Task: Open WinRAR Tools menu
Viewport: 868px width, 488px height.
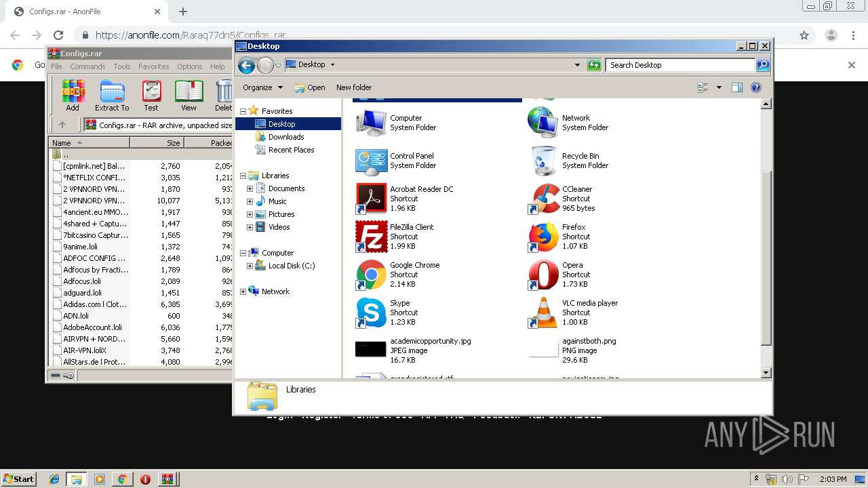Action: (122, 66)
